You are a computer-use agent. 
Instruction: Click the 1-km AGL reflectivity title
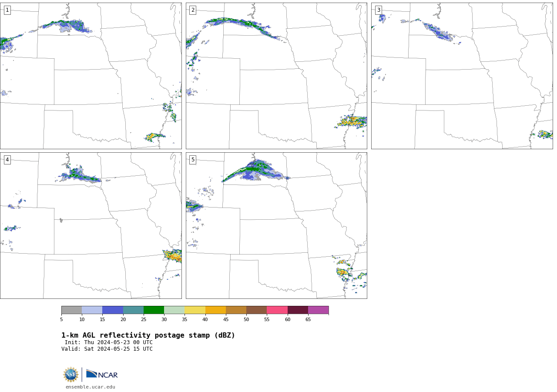click(x=148, y=335)
